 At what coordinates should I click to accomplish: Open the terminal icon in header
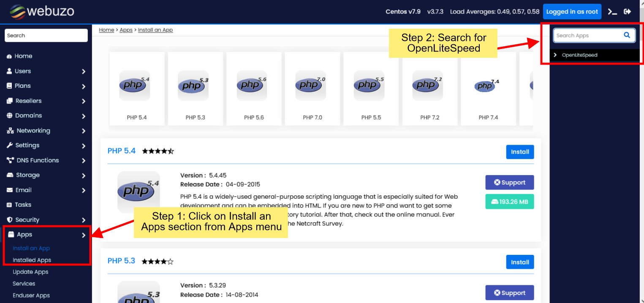click(x=612, y=12)
